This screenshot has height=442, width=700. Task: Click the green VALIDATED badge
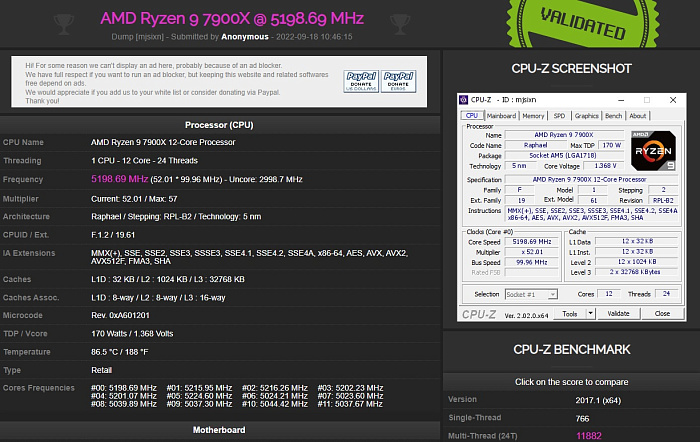583,23
